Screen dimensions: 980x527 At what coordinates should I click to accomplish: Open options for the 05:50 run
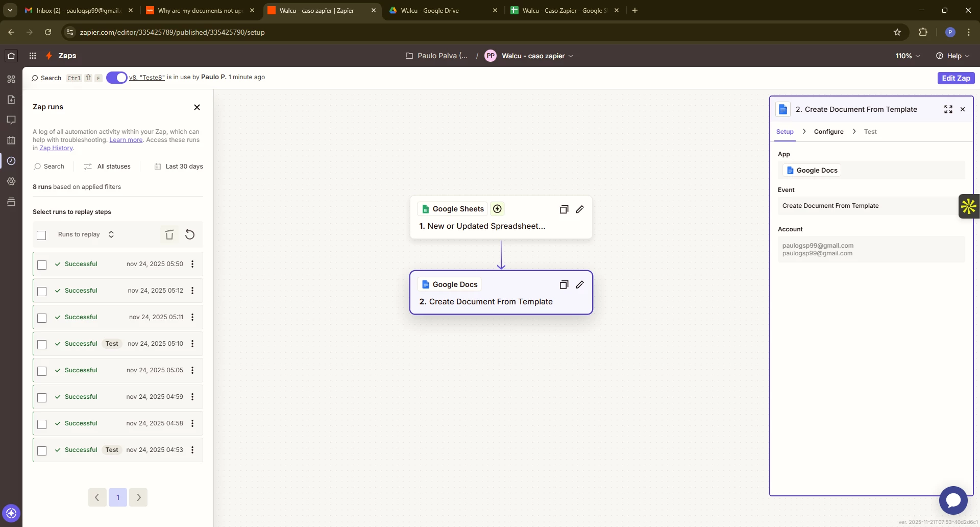[x=192, y=264]
